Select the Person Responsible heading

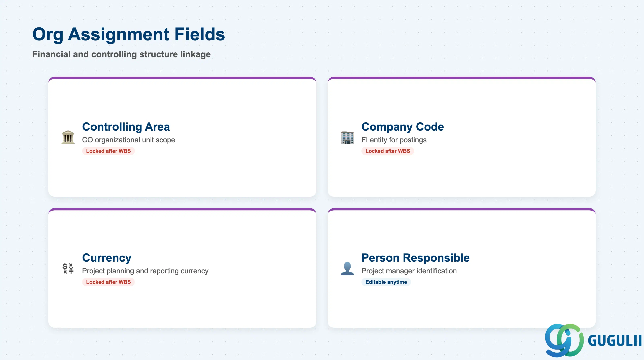pos(416,258)
